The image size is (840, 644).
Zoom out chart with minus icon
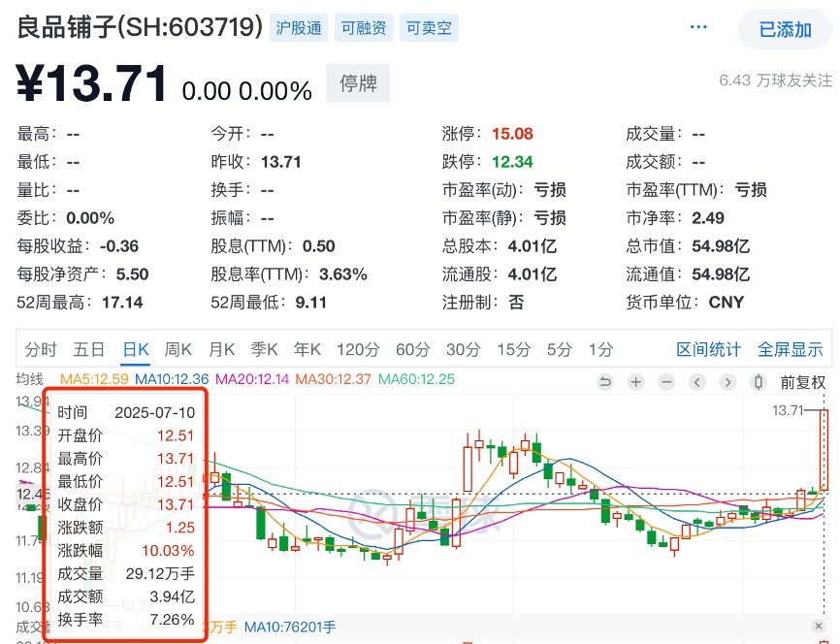tap(666, 382)
